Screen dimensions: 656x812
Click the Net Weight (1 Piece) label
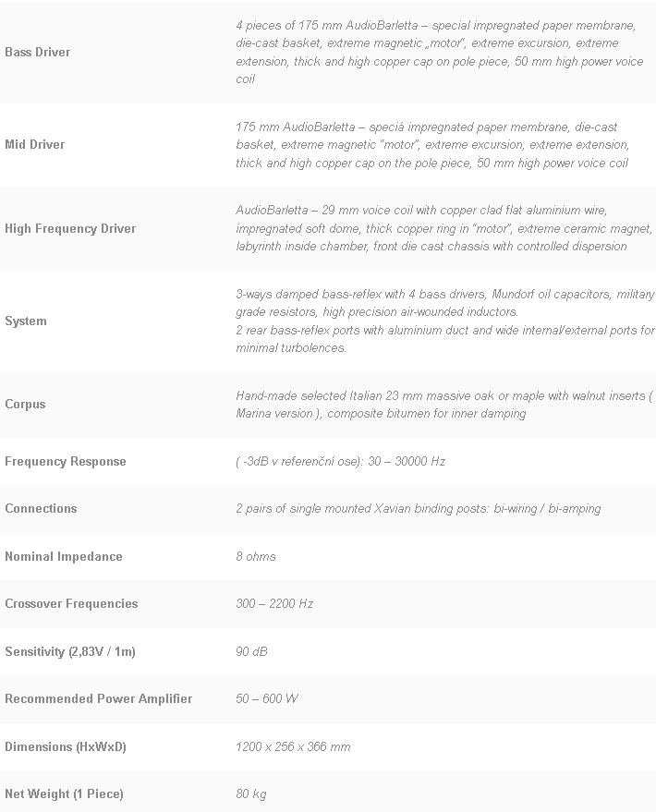tap(64, 794)
